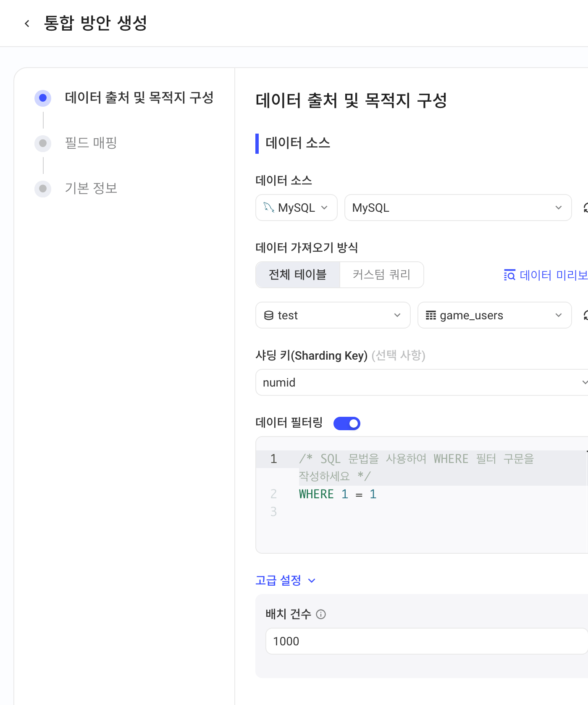
Task: Switch to the 커스텀 쿼리 tab
Action: tap(381, 275)
